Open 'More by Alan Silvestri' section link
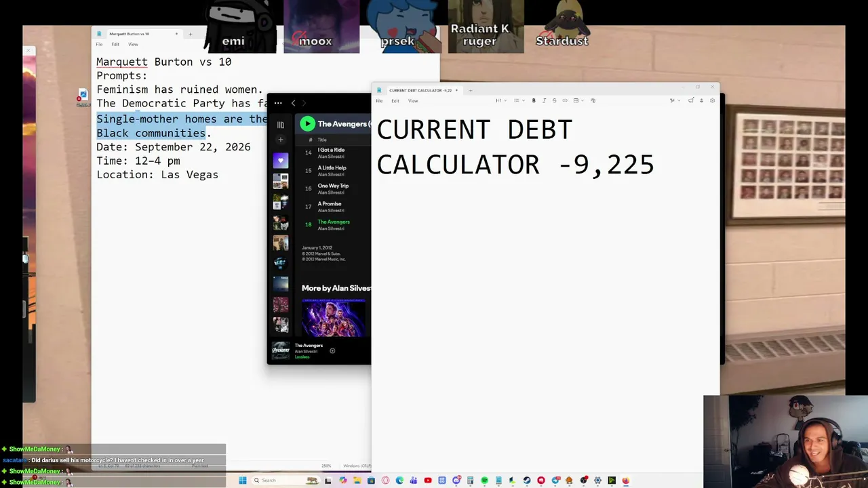The image size is (868, 488). 336,288
